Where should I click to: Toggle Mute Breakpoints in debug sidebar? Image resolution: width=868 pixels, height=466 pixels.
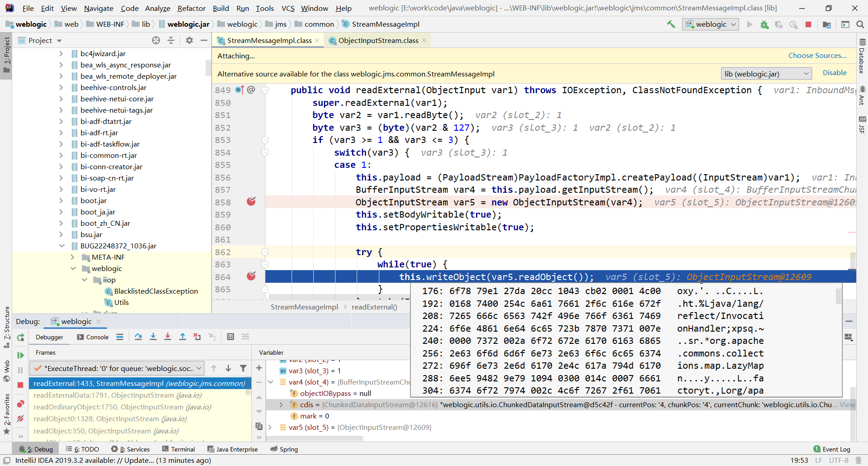20,419
